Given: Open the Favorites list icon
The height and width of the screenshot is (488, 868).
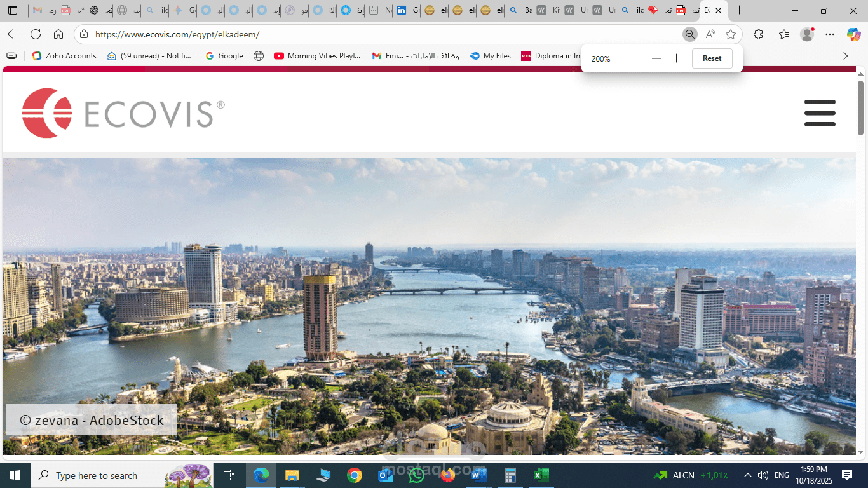Looking at the screenshot, I should tap(784, 34).
